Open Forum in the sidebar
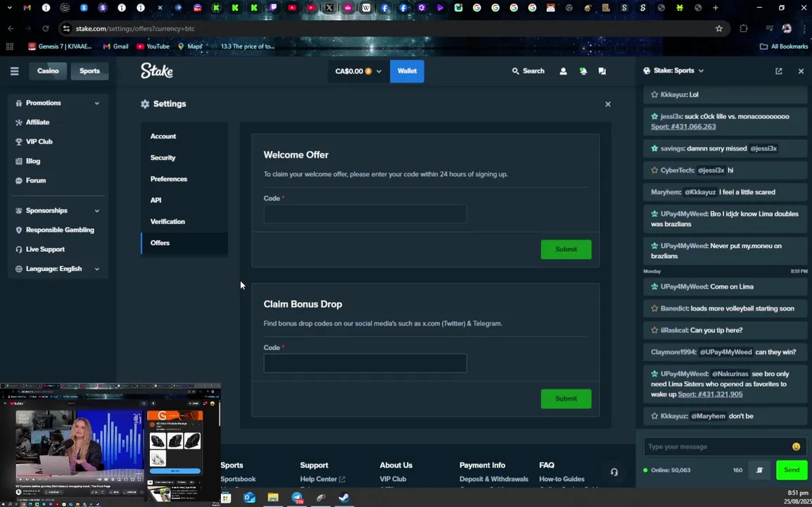The width and height of the screenshot is (812, 507). coord(36,180)
